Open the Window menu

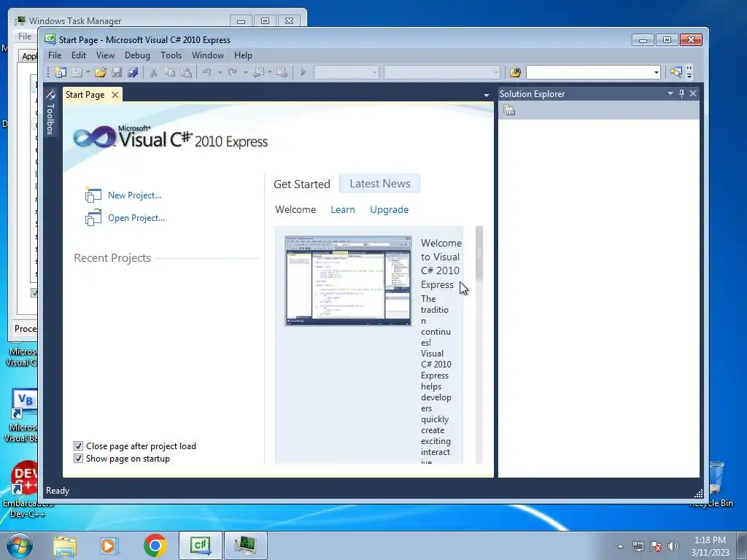[x=208, y=55]
